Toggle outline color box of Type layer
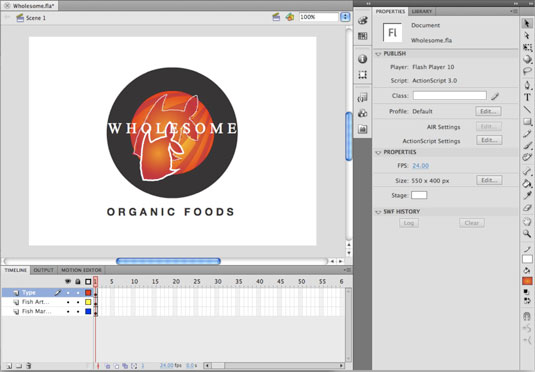The height and width of the screenshot is (372, 535). coord(88,292)
